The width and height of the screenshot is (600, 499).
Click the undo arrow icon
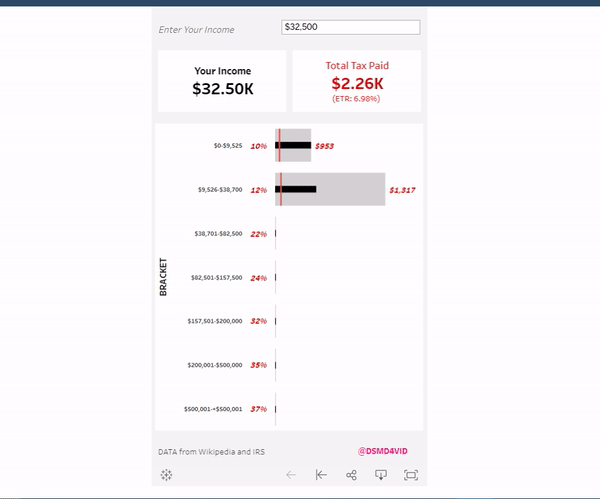[291, 475]
